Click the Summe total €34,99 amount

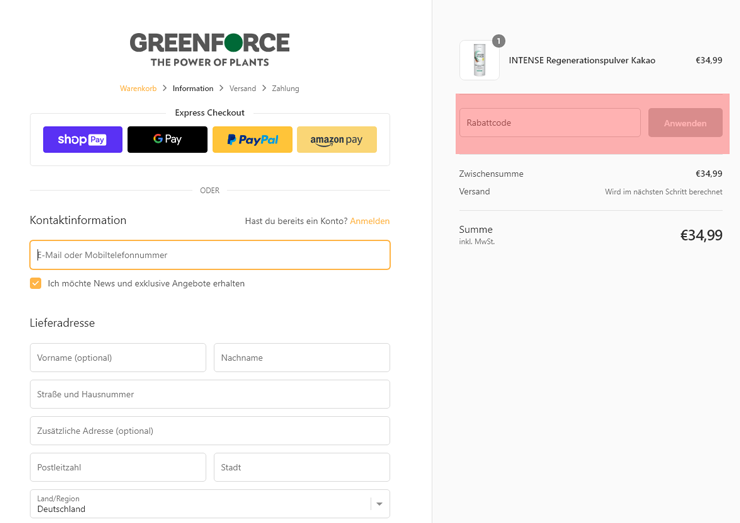(701, 235)
